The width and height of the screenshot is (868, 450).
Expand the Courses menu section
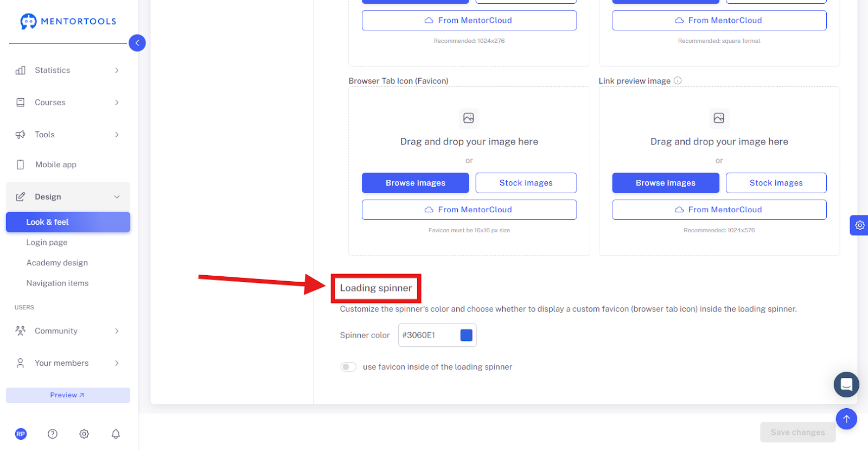tap(68, 102)
